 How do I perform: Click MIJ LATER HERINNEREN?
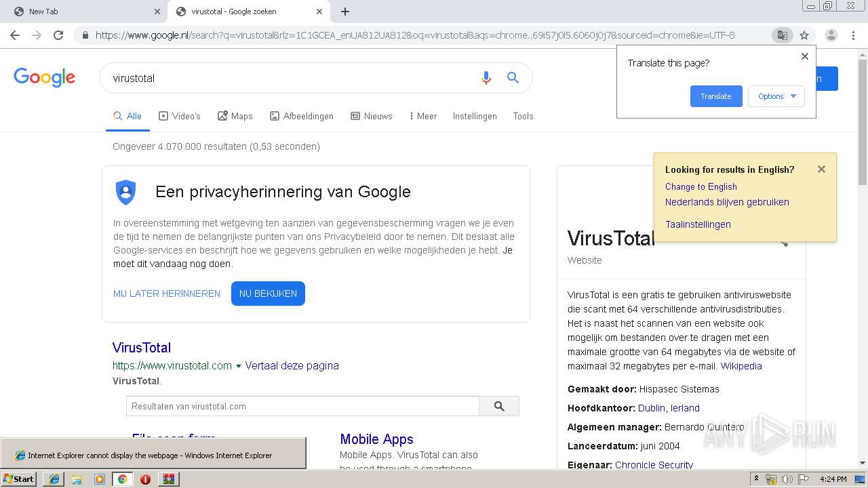click(x=167, y=293)
